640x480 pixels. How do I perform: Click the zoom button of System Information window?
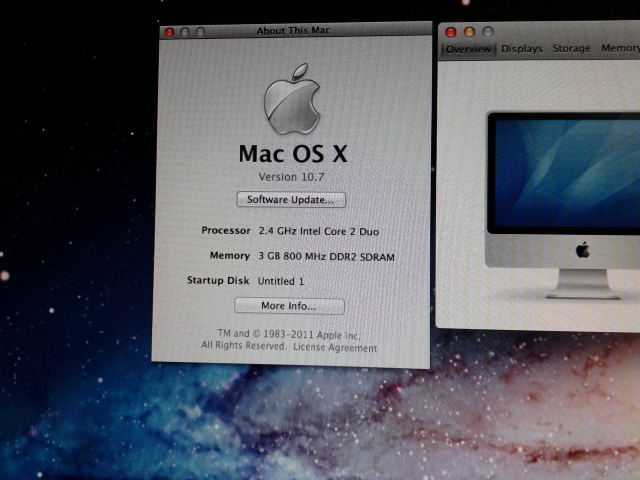tap(488, 31)
